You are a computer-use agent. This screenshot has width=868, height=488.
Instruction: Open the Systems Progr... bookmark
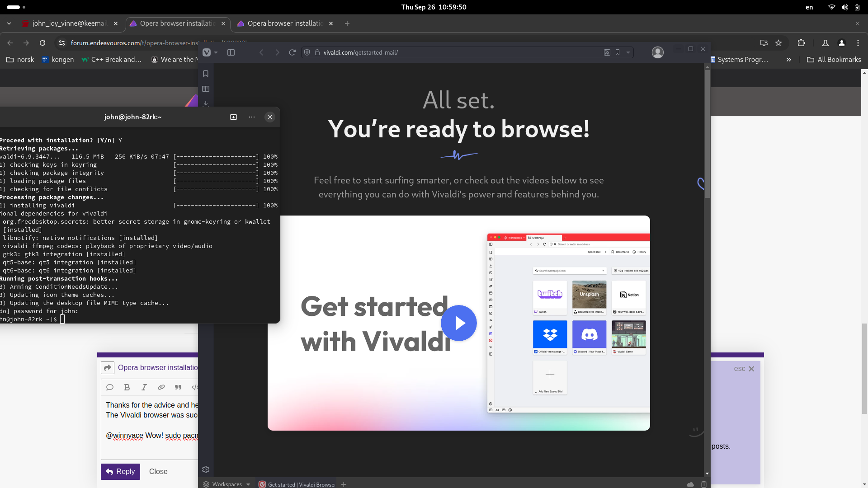tap(740, 60)
